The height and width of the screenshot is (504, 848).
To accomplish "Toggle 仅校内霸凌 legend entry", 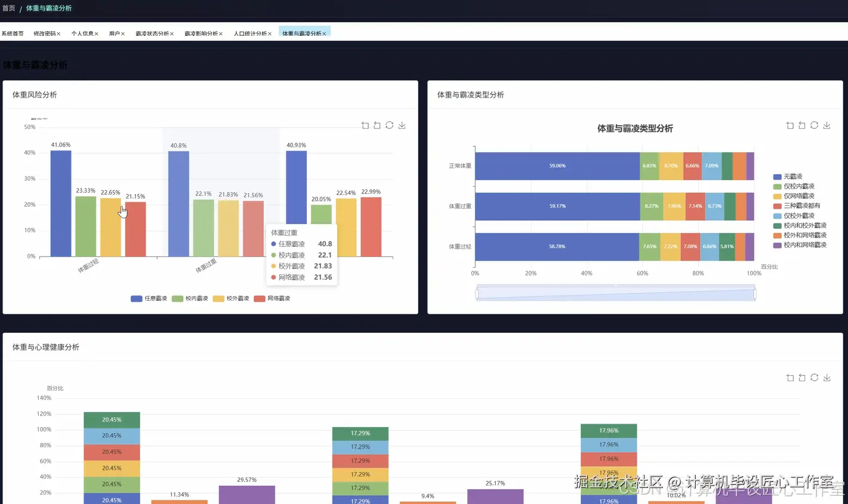I will (x=794, y=186).
